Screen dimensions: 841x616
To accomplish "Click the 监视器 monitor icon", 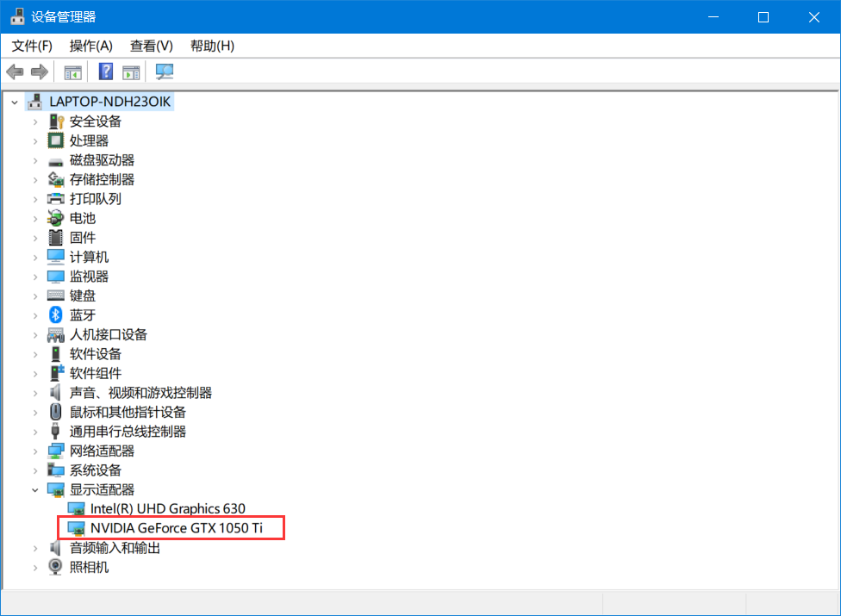I will pyautogui.click(x=56, y=277).
